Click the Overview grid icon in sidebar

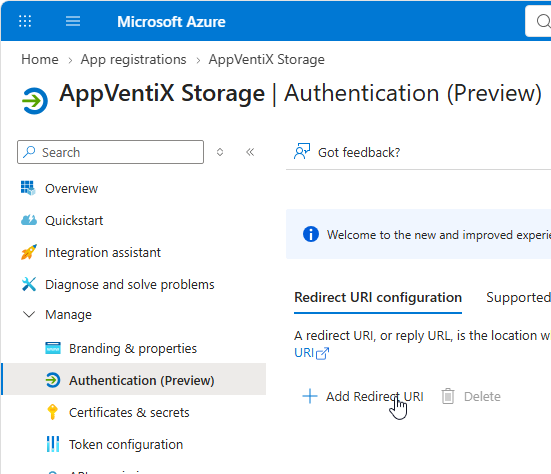28,188
